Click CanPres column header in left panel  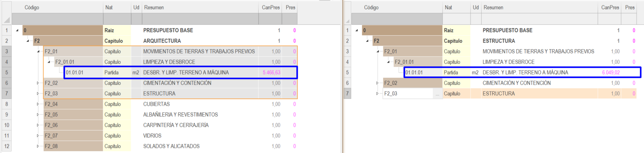[271, 7]
